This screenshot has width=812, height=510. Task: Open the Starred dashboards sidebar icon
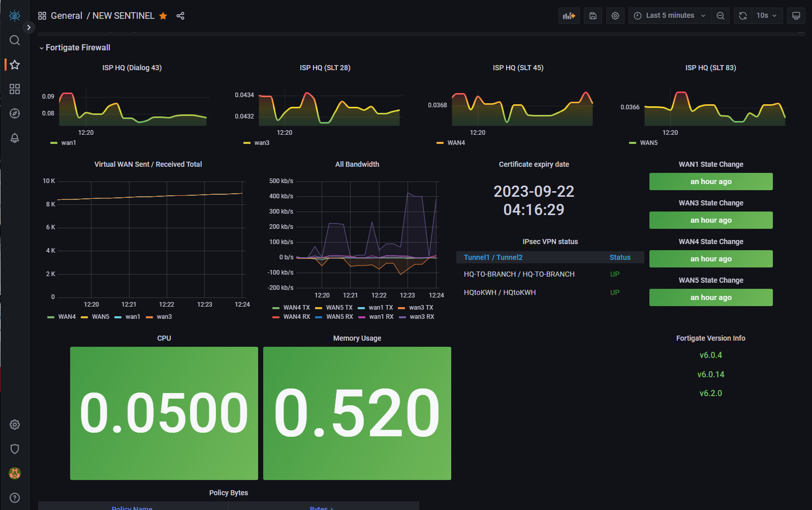tap(15, 65)
